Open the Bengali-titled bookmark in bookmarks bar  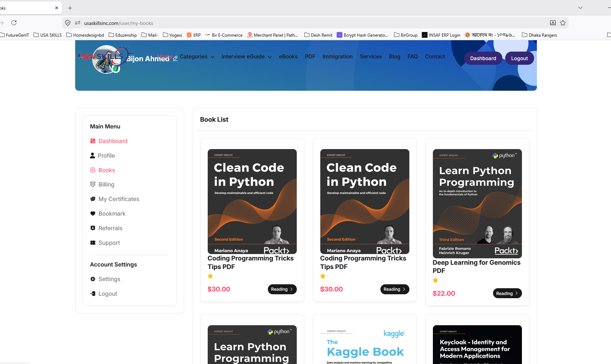click(x=490, y=35)
